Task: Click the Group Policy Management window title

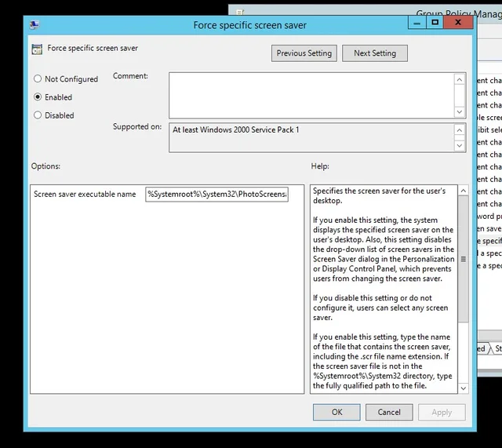Action: 459,13
